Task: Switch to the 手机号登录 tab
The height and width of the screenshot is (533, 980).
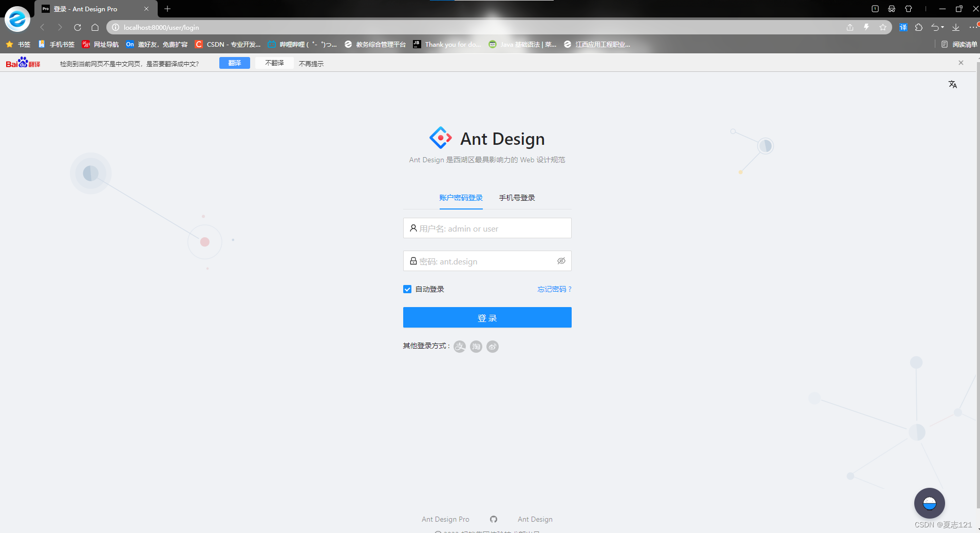Action: [517, 198]
